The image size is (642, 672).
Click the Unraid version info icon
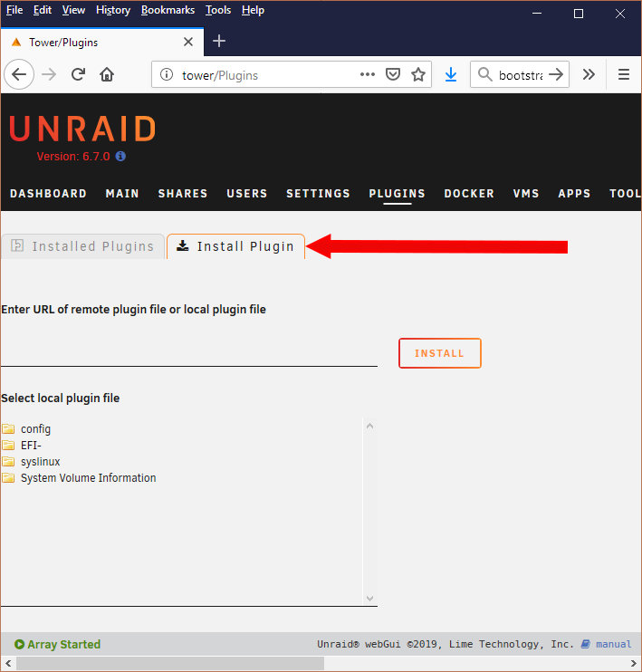pyautogui.click(x=120, y=156)
